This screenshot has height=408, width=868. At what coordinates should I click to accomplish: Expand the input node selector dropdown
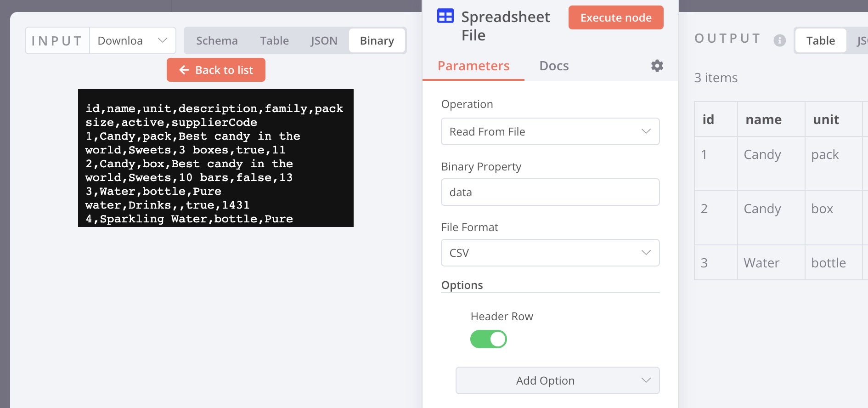[x=133, y=40]
